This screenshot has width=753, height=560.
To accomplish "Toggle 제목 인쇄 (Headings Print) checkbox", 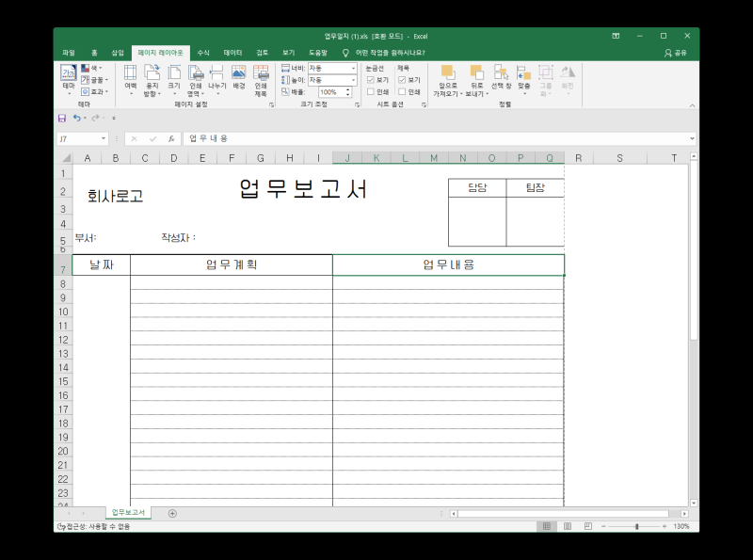I will [x=402, y=91].
